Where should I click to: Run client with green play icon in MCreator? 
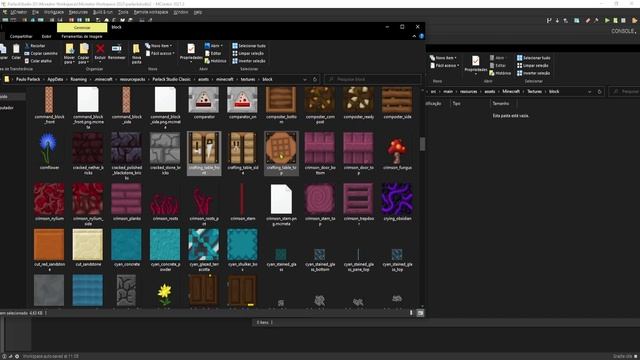pos(607,20)
